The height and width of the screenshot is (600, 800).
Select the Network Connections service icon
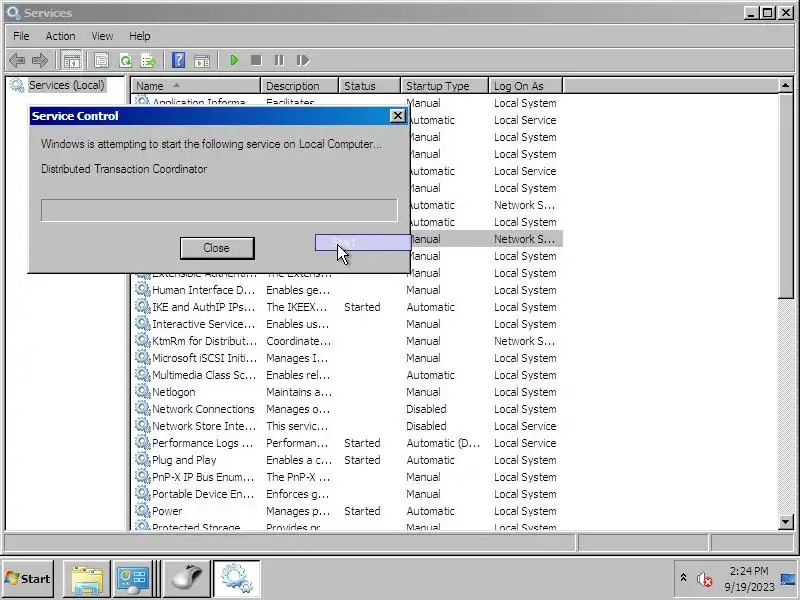click(x=142, y=408)
